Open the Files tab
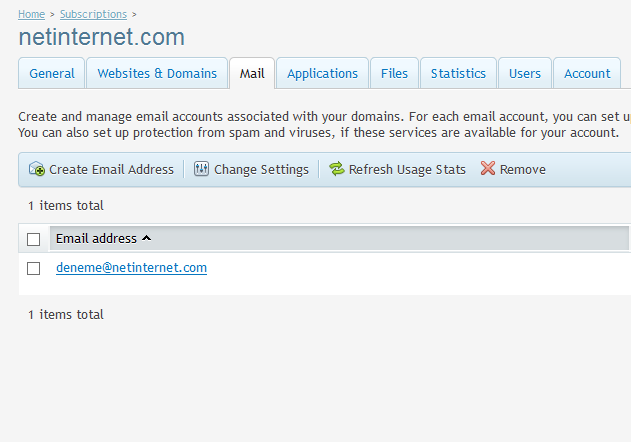The image size is (631, 442). [x=394, y=73]
